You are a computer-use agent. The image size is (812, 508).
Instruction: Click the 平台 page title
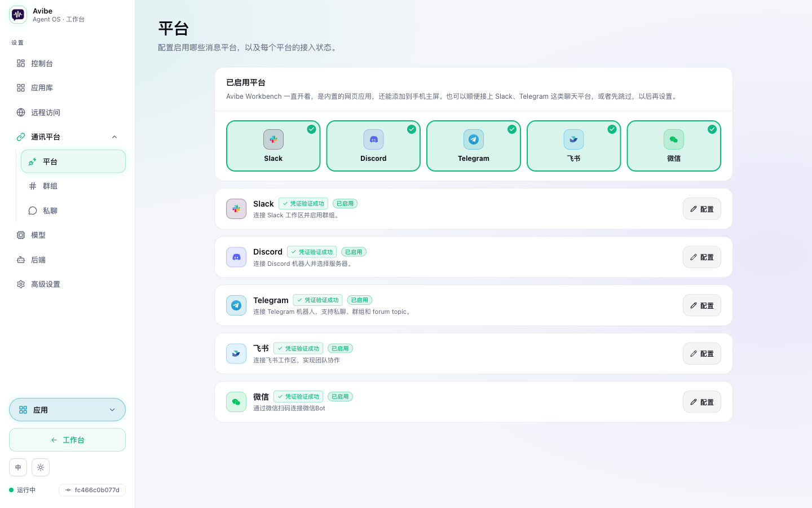click(x=174, y=29)
